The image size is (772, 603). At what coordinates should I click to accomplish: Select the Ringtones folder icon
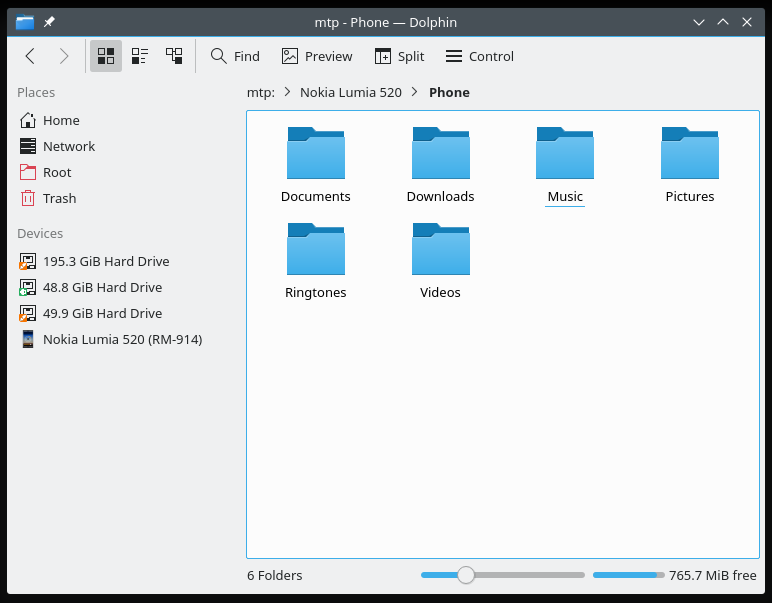pos(316,249)
